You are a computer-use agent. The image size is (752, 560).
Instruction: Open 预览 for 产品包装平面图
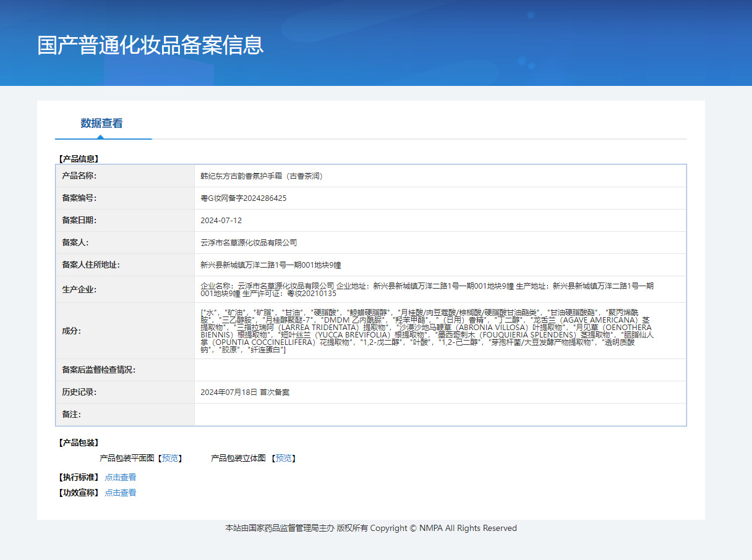point(170,458)
